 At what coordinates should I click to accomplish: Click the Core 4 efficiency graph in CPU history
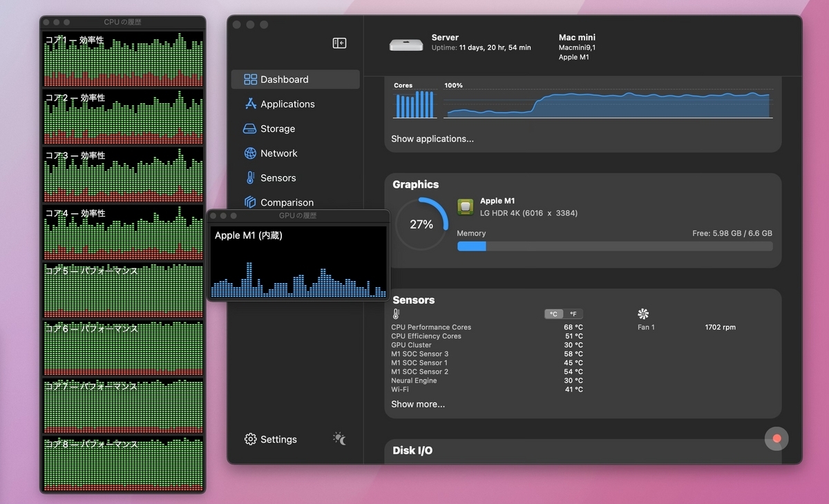[x=123, y=233]
